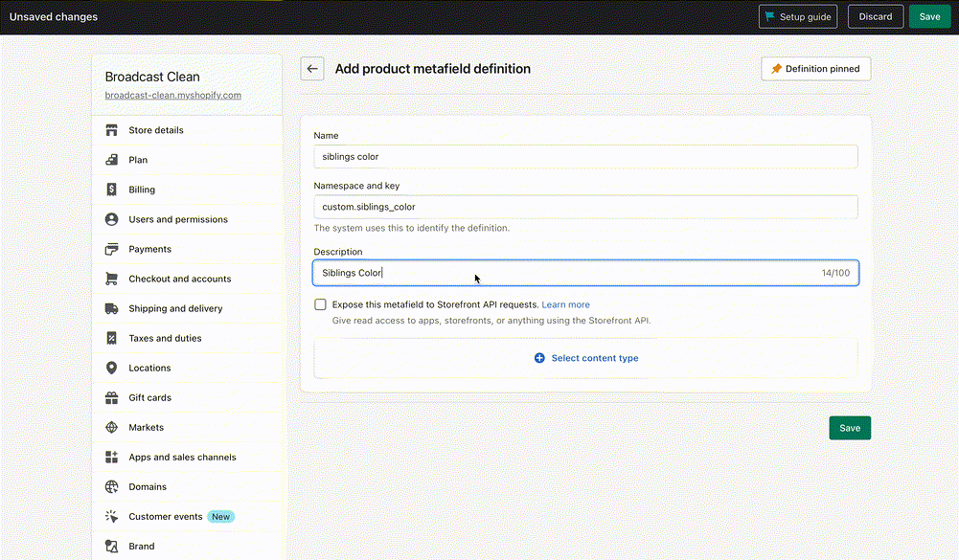Click the green Save button below form
The width and height of the screenshot is (959, 560).
click(x=849, y=428)
